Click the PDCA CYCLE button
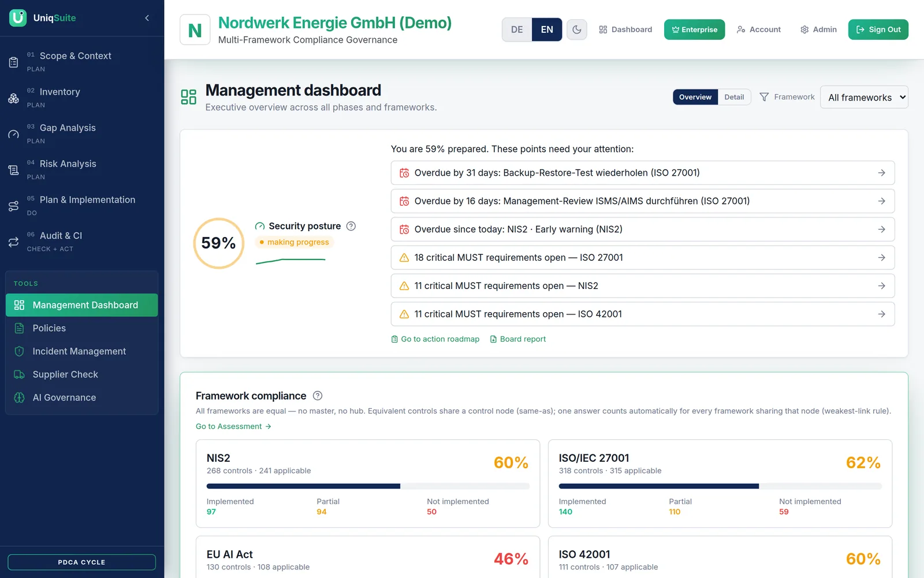924x578 pixels. click(x=81, y=562)
